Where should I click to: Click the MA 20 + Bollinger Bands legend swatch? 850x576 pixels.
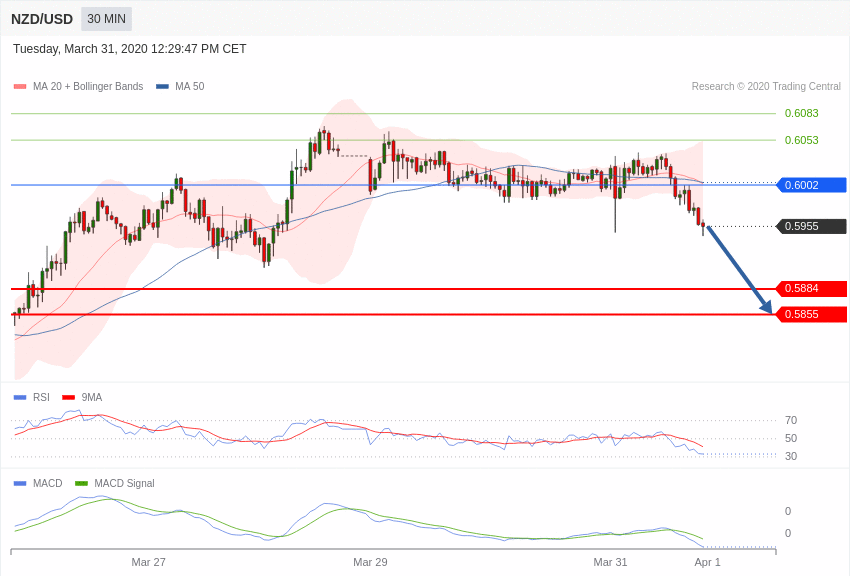point(20,87)
